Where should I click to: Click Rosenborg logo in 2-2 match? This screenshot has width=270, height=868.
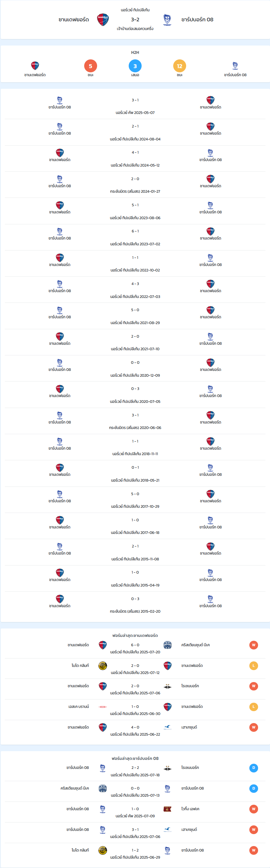click(x=167, y=768)
